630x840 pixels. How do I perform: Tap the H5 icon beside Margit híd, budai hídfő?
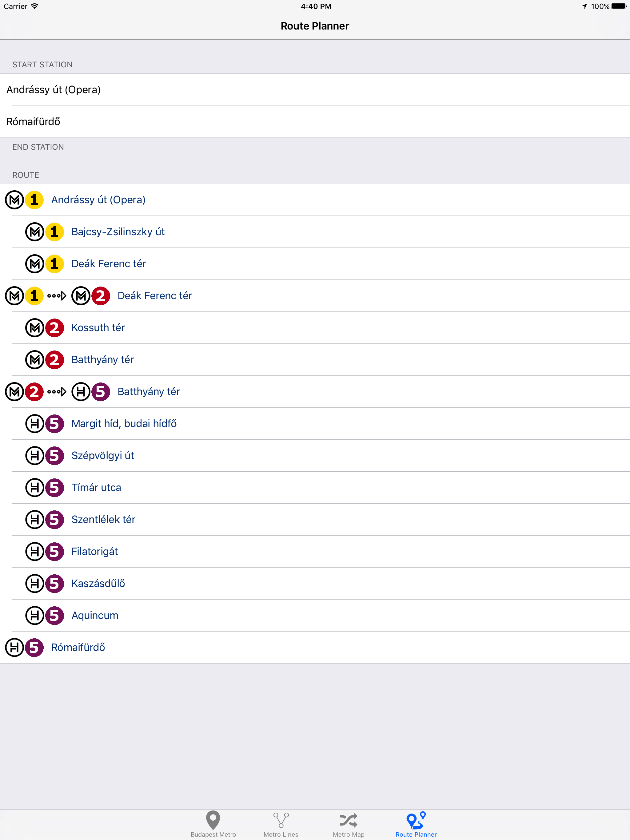click(45, 424)
